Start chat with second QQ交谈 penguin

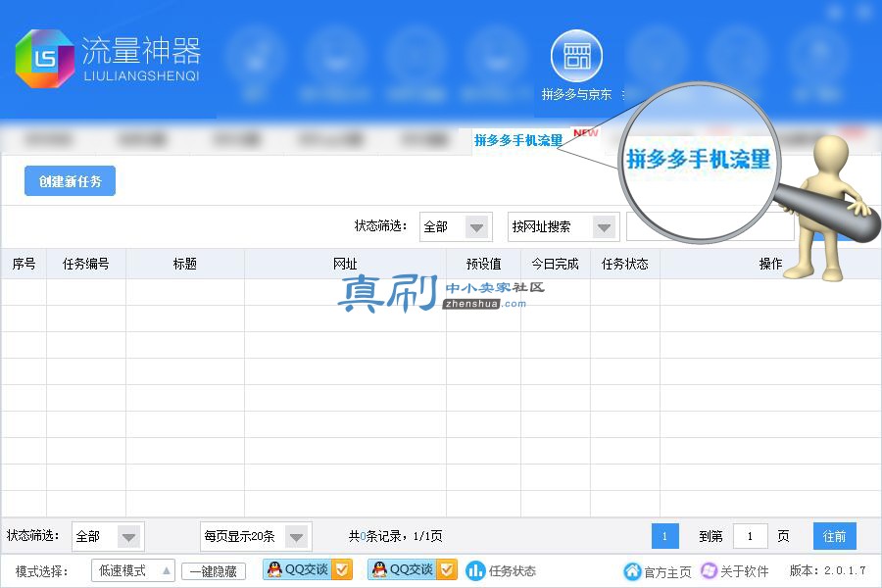pyautogui.click(x=379, y=569)
